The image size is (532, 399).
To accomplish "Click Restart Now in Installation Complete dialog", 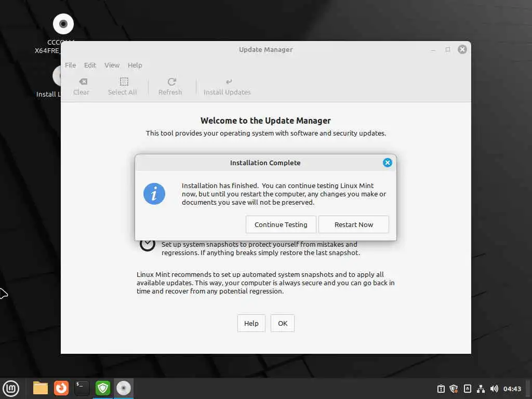I will pos(353,224).
